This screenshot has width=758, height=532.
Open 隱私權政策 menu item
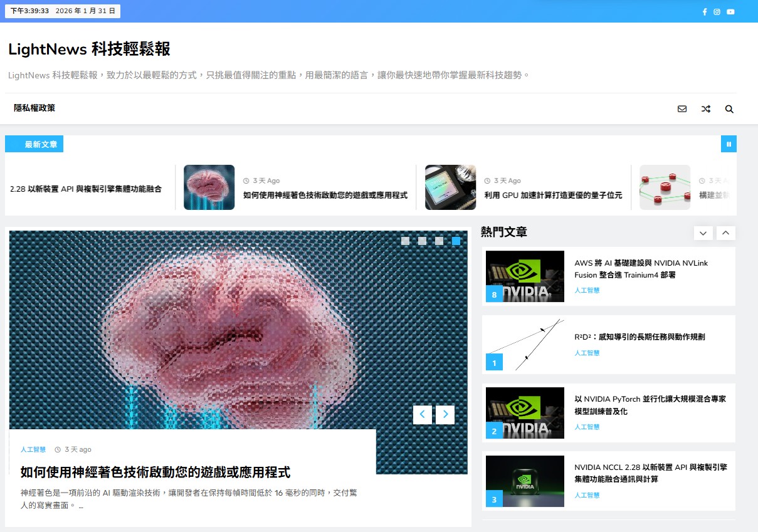click(34, 108)
